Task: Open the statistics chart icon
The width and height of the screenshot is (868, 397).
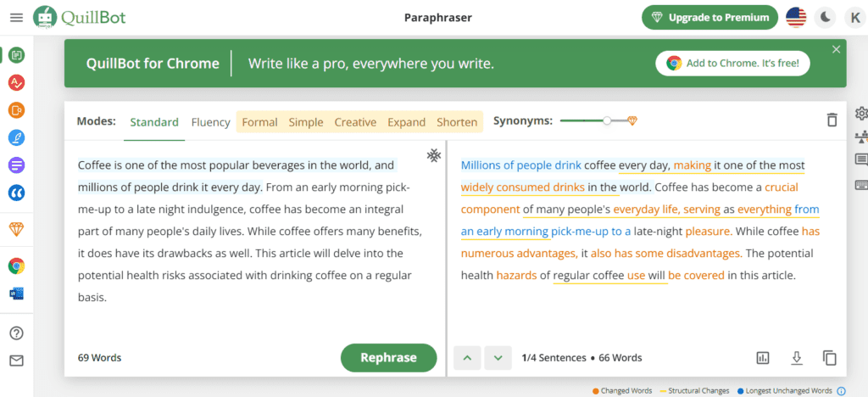Action: [763, 358]
